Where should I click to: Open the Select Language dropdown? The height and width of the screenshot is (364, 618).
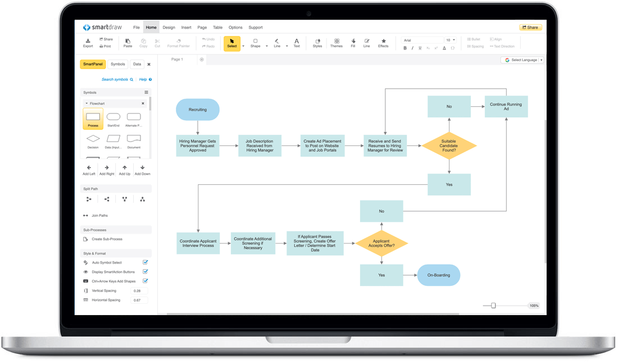(x=522, y=60)
